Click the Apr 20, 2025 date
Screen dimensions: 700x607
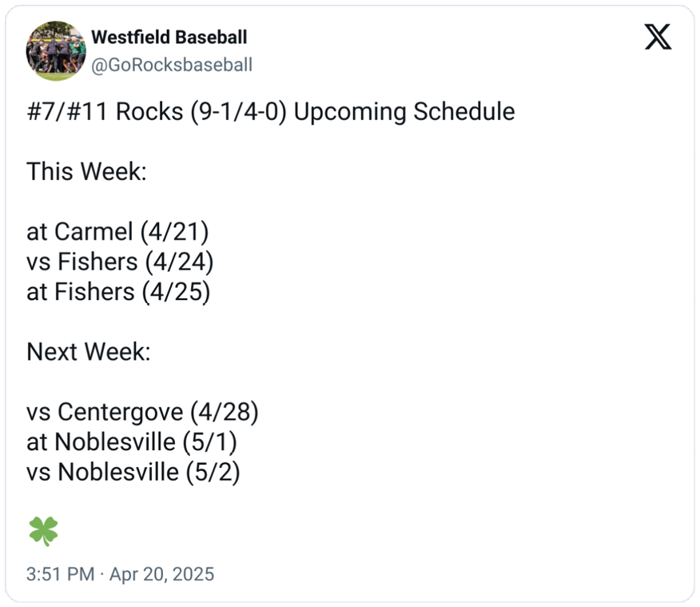tap(161, 574)
